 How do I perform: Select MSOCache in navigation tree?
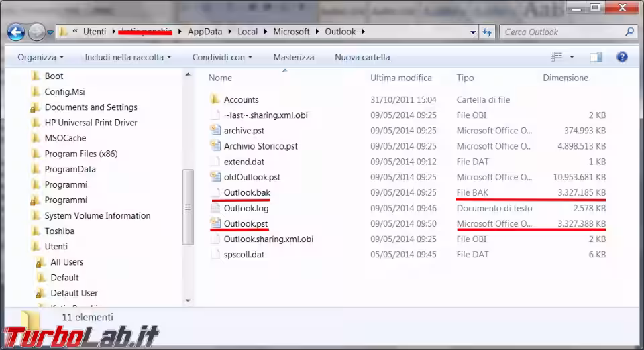tap(65, 138)
